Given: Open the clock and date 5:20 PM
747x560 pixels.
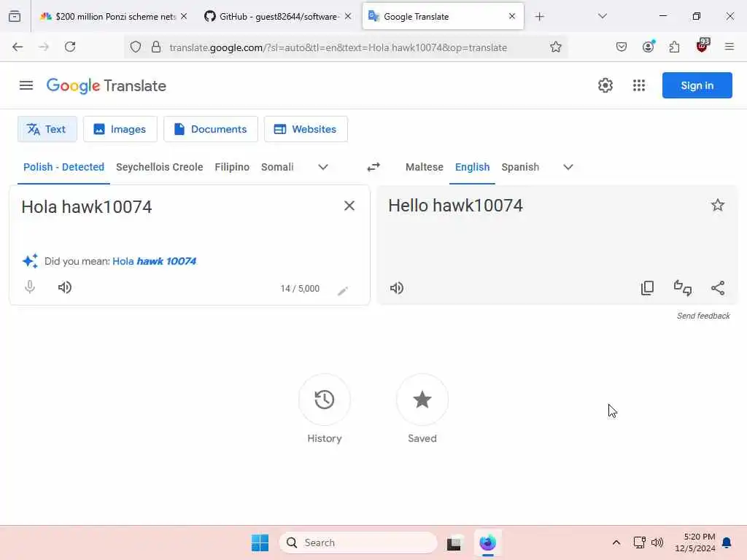Looking at the screenshot, I should point(695,542).
